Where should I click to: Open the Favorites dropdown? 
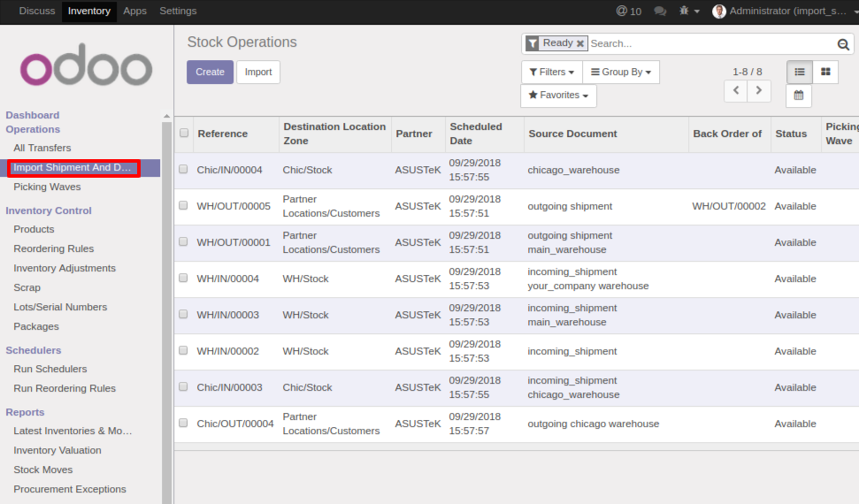click(558, 95)
